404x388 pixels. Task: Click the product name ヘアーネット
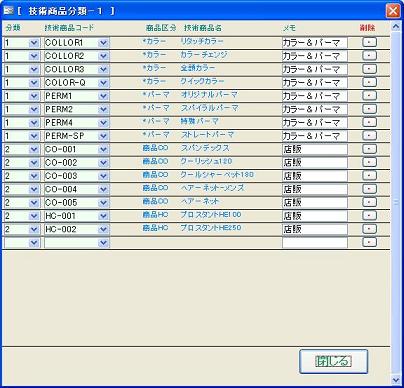point(200,202)
